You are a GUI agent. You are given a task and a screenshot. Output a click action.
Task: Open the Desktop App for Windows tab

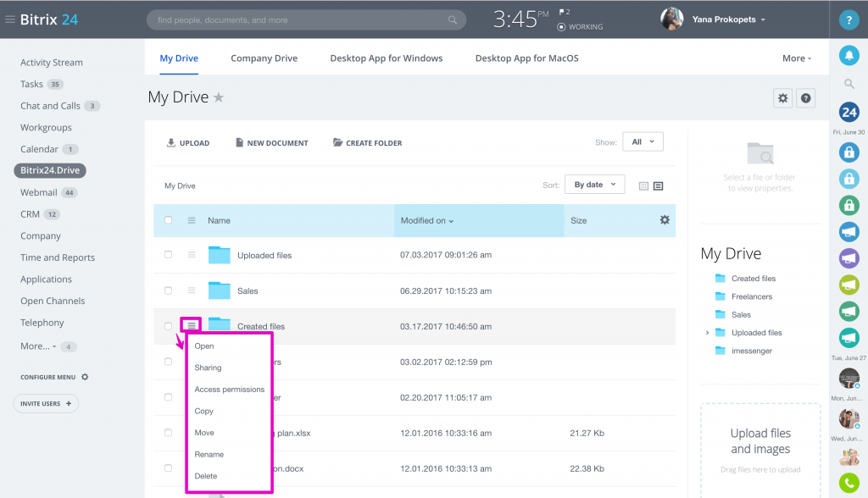(x=387, y=58)
